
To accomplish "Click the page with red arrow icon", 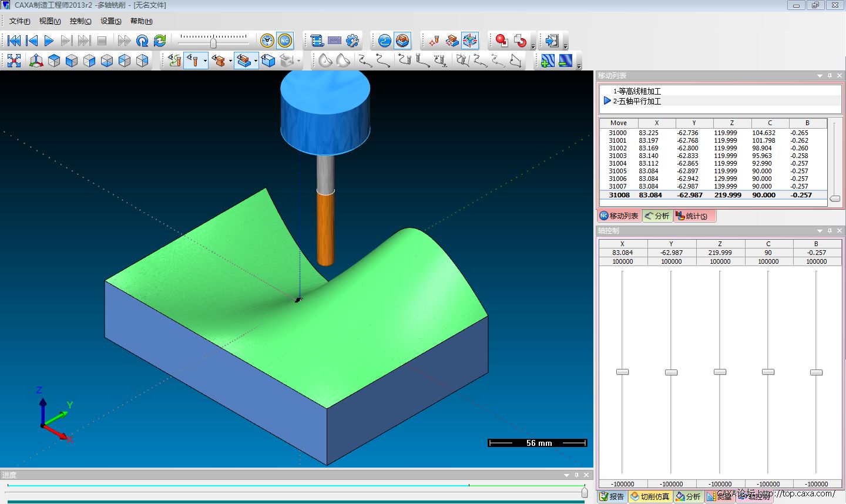I will pyautogui.click(x=520, y=41).
